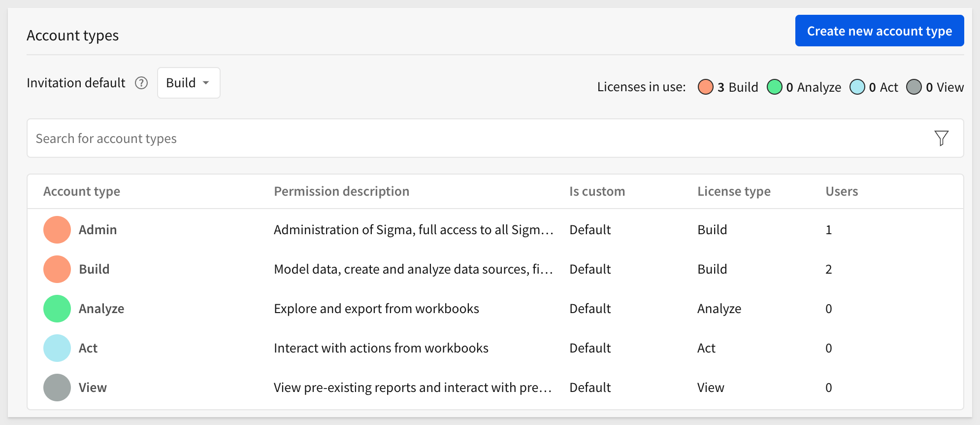Click the 'Model data, create and analyze' description
The width and height of the screenshot is (980, 425).
click(x=414, y=269)
